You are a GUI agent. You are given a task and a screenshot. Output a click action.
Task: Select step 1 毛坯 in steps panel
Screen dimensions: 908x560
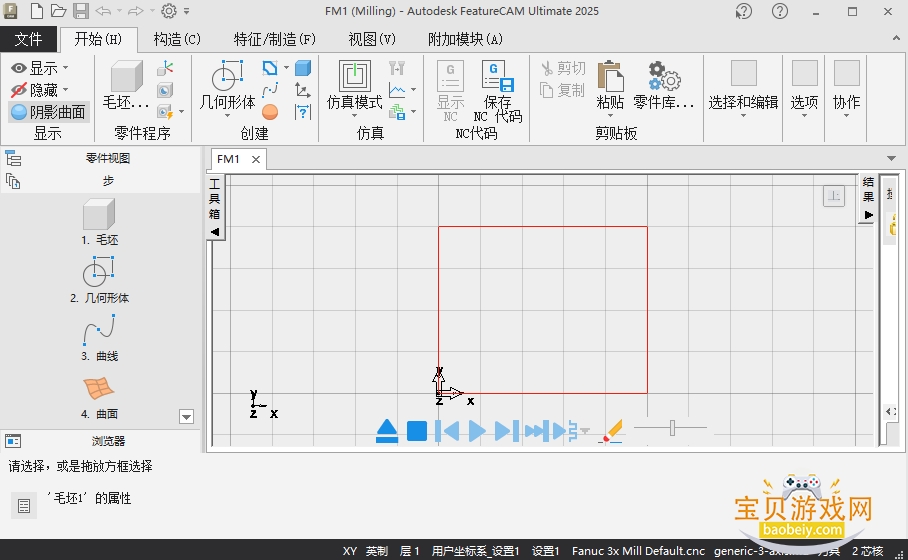[99, 222]
